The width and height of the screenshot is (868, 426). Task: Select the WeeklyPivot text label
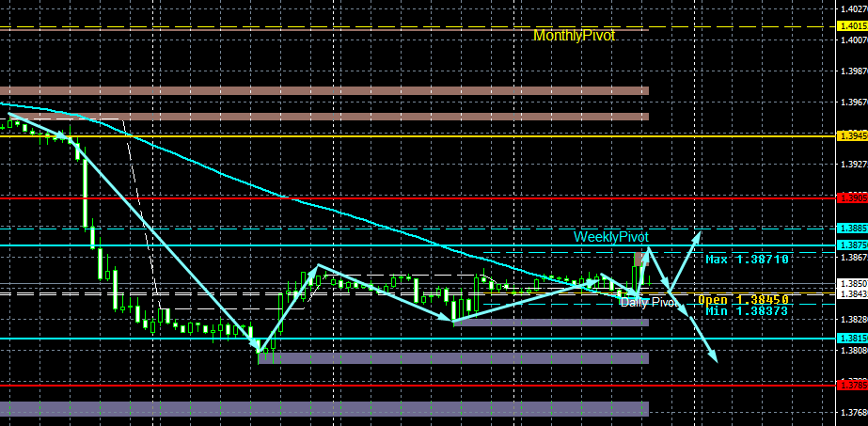click(610, 237)
